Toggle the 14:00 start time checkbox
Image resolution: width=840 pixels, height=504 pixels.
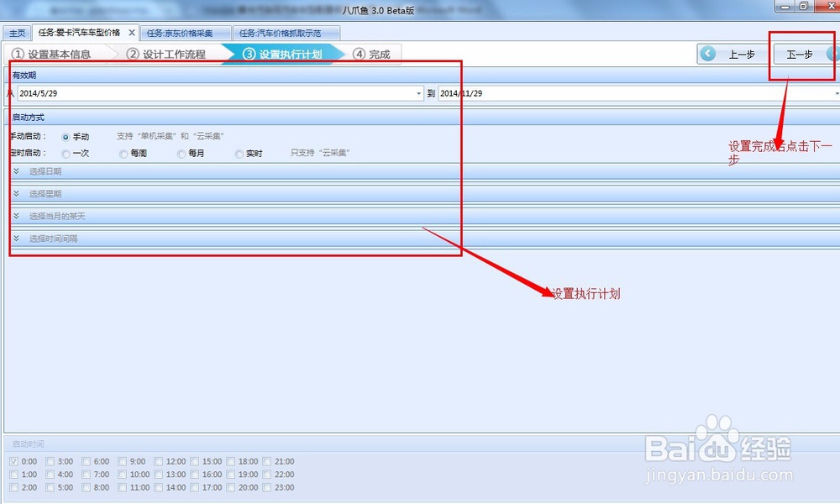tap(159, 487)
